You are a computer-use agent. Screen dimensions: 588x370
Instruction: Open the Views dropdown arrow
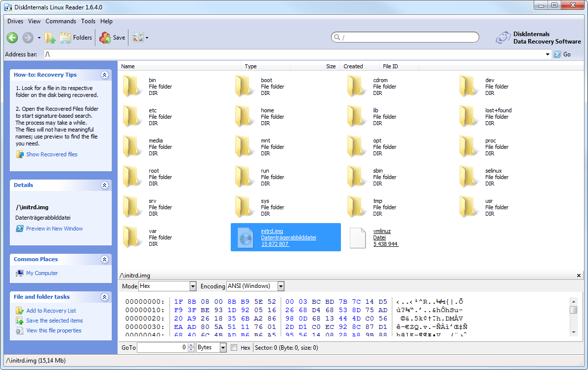click(147, 38)
